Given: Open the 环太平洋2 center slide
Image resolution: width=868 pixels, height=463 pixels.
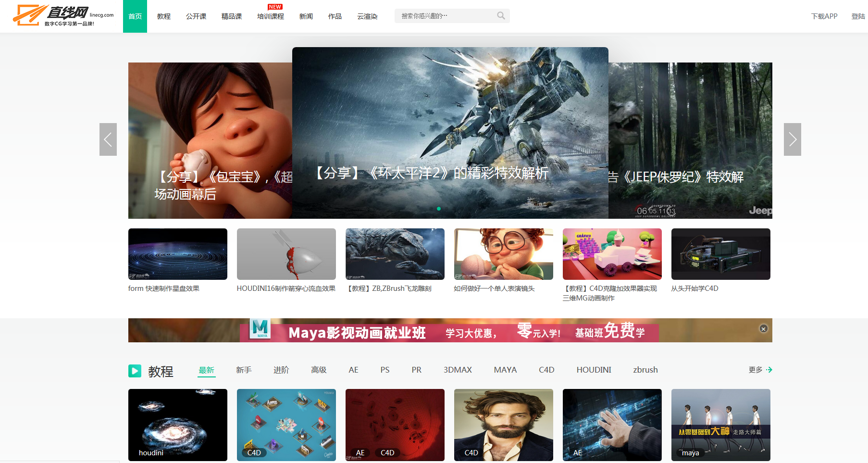Looking at the screenshot, I should click(450, 133).
